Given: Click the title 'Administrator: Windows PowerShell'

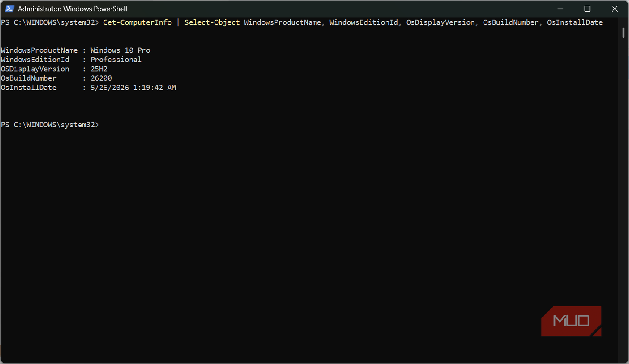Looking at the screenshot, I should pyautogui.click(x=73, y=9).
